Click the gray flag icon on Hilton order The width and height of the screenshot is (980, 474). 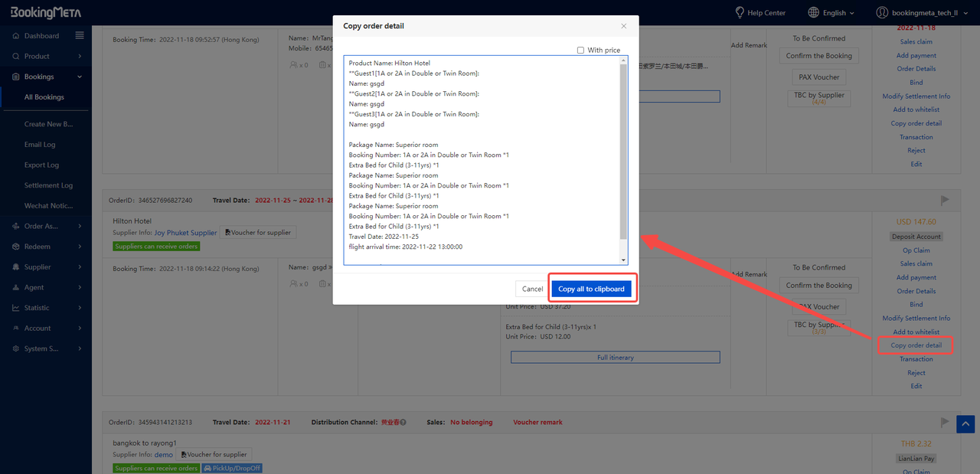coord(944,200)
